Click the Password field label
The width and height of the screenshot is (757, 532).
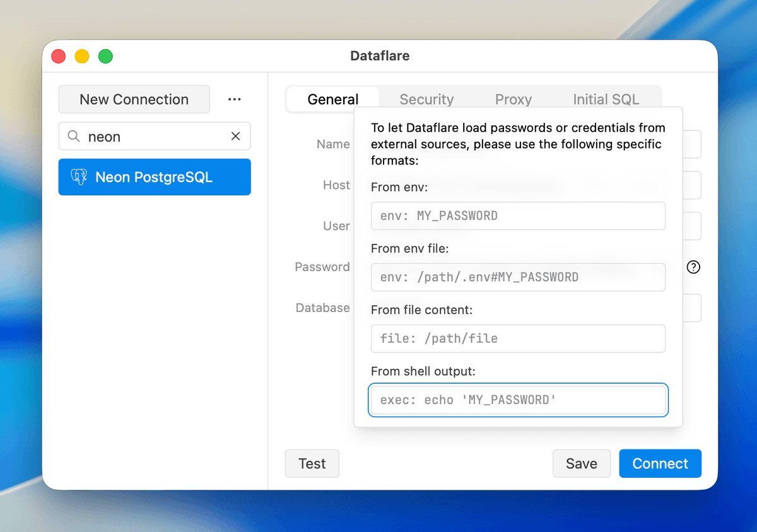pyautogui.click(x=322, y=267)
